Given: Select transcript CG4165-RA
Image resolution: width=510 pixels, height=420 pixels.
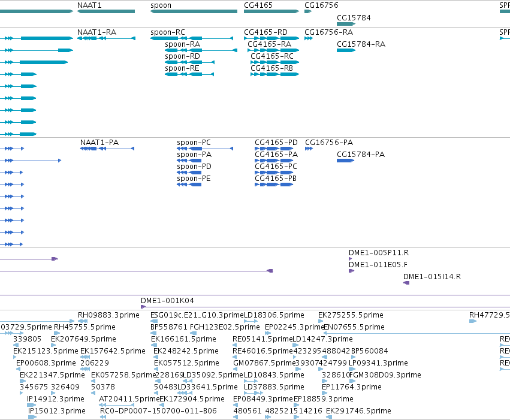Looking at the screenshot, I should point(273,50).
